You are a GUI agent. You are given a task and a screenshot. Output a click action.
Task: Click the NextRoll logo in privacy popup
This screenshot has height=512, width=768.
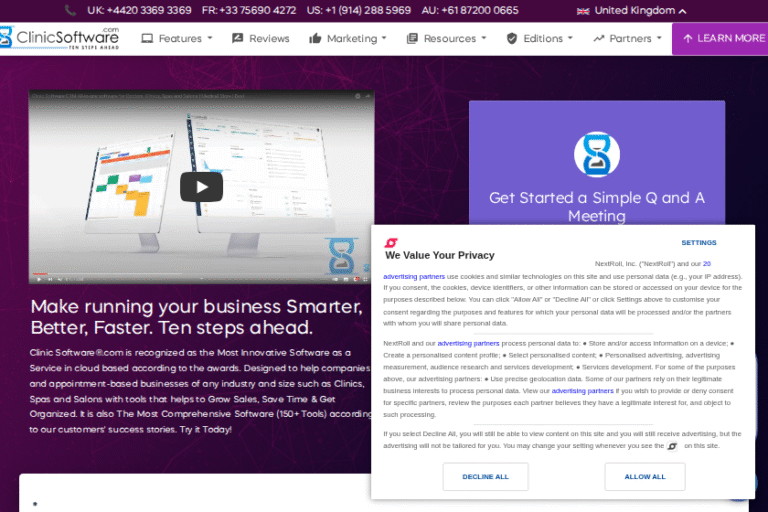(391, 243)
